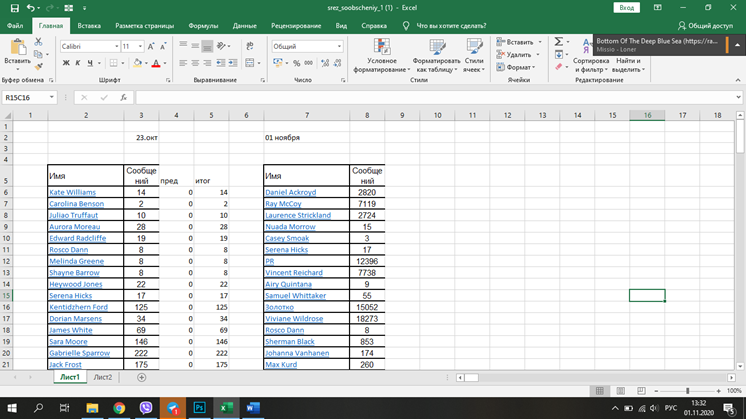Undo the last action in quick access toolbar
Viewport: 747px width, 420px height.
pos(30,8)
